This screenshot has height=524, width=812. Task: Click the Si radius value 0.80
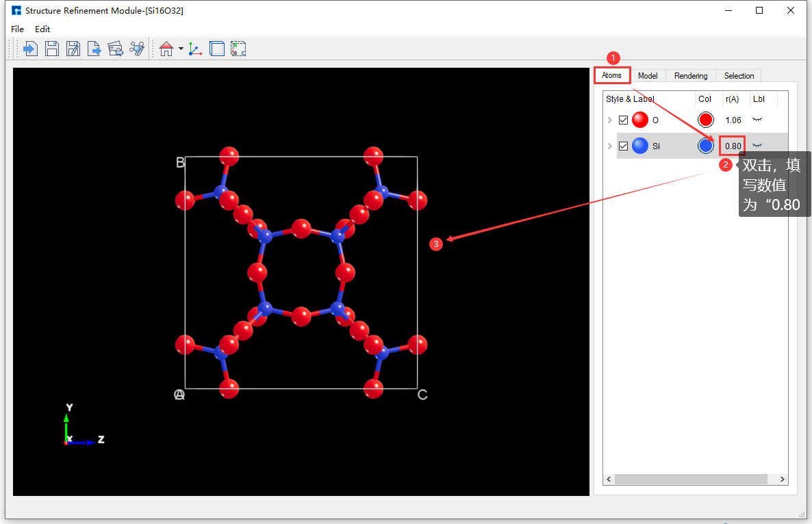coord(733,146)
